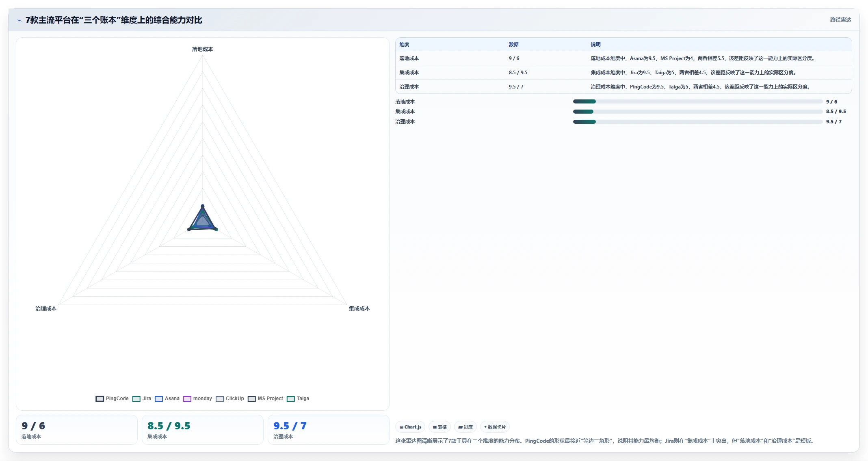This screenshot has height=461, width=868.
Task: Click the 表格 tag chip
Action: [x=439, y=427]
